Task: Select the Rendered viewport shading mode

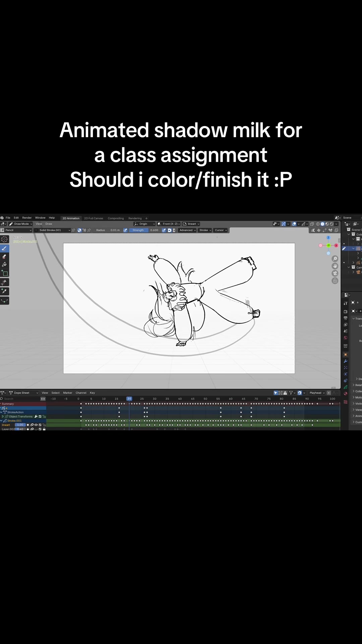Action: [x=331, y=224]
